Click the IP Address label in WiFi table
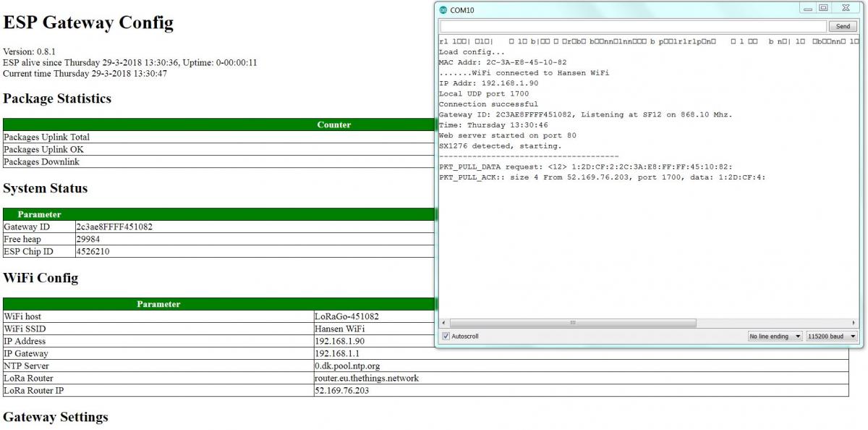The width and height of the screenshot is (868, 430). coord(25,341)
